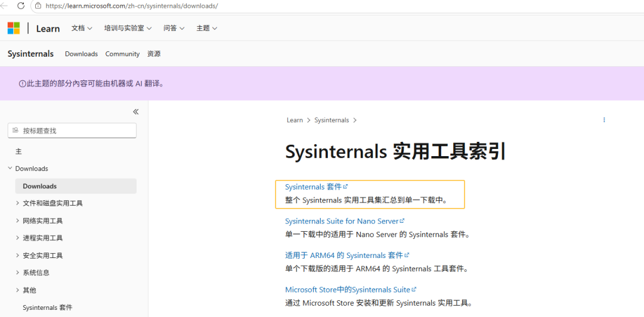Open Microsoft Store中的Sysinternals Suite link
The height and width of the screenshot is (317, 644).
tap(348, 290)
